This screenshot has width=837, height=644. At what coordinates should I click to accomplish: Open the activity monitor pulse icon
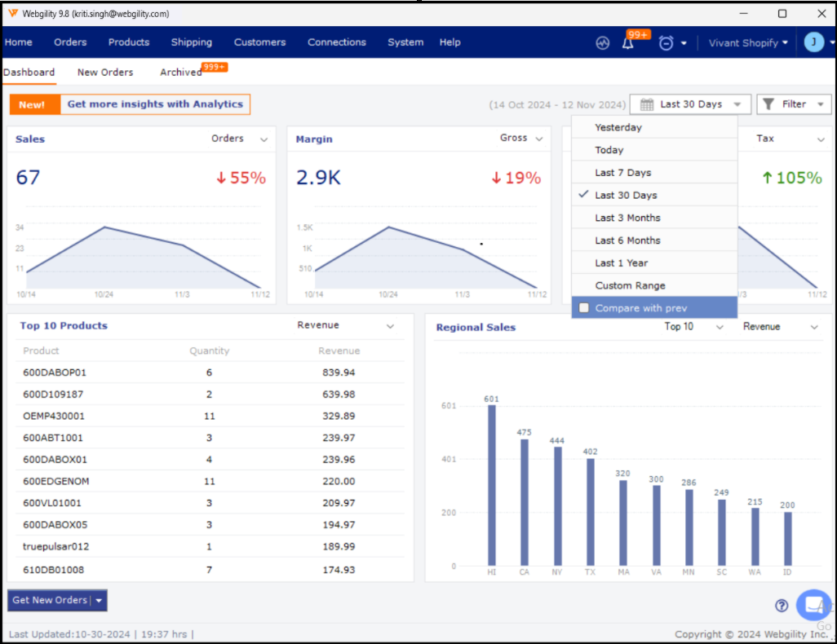tap(603, 43)
